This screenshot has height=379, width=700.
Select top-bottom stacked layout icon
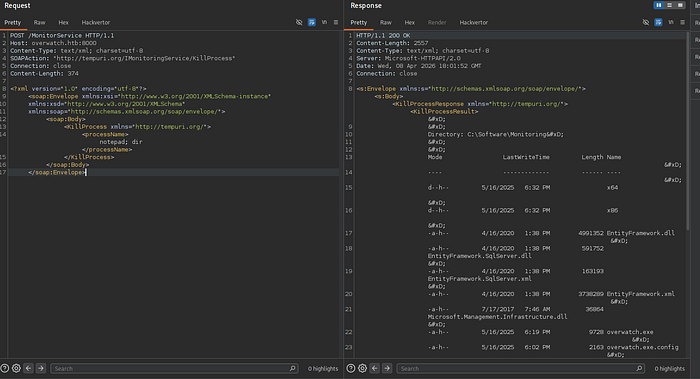669,5
